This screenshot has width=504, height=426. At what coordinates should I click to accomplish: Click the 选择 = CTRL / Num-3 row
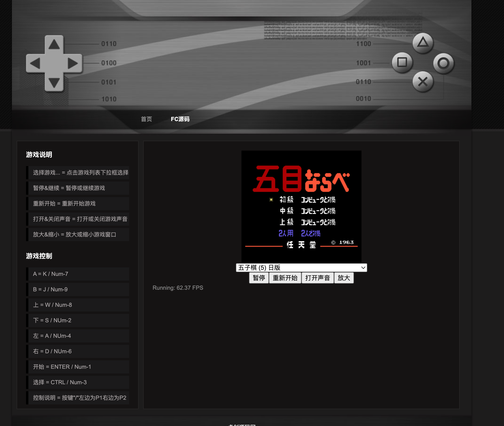pyautogui.click(x=78, y=382)
